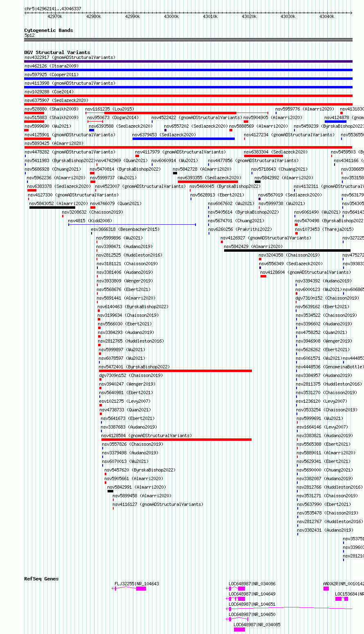364x634 pixels.
Task: Open variant nsv5893425 (Almarri2020)
Action: (x=54, y=143)
